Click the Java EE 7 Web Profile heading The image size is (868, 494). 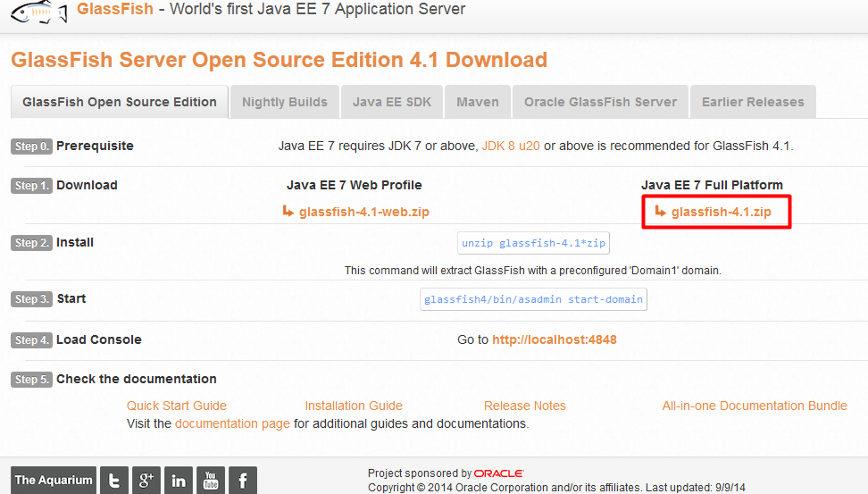(x=355, y=185)
